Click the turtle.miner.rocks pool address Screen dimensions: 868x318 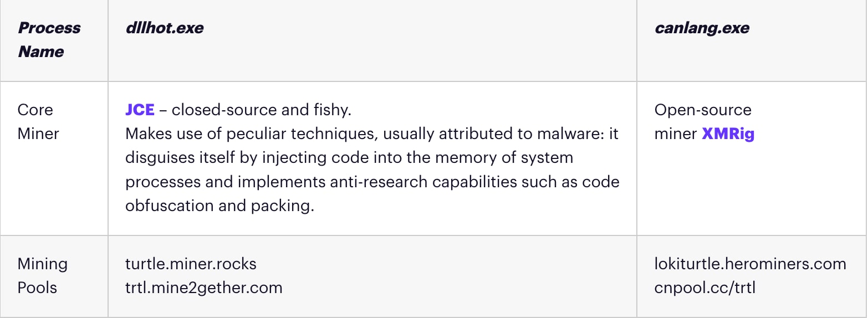(x=191, y=264)
